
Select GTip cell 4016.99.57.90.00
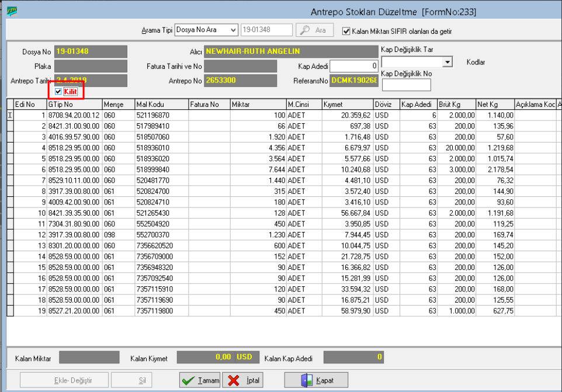pyautogui.click(x=75, y=137)
